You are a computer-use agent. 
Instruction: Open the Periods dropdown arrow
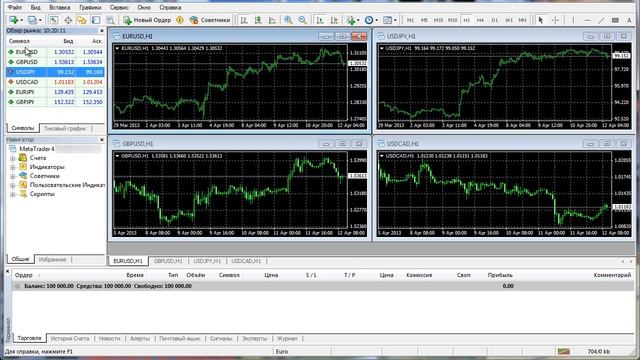(x=376, y=20)
